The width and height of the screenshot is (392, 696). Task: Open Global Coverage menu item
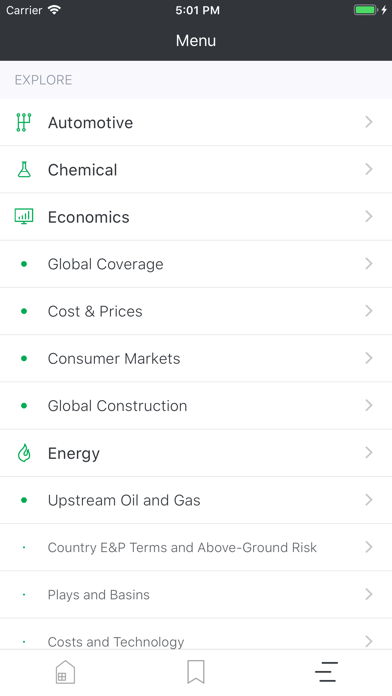pos(196,264)
